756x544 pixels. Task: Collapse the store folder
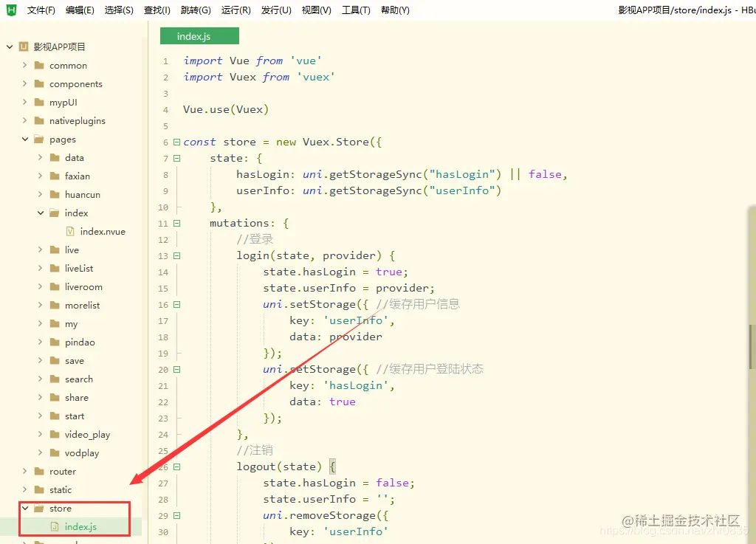25,509
